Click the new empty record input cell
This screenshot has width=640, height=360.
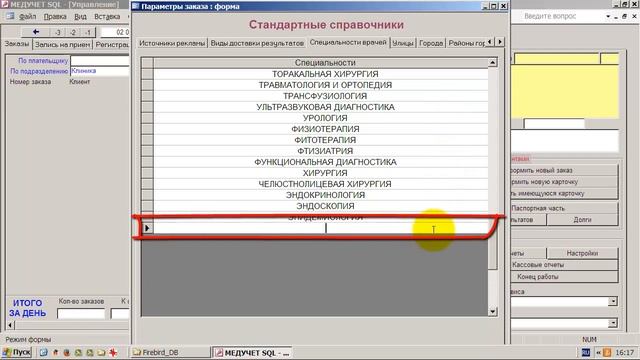pyautogui.click(x=320, y=228)
